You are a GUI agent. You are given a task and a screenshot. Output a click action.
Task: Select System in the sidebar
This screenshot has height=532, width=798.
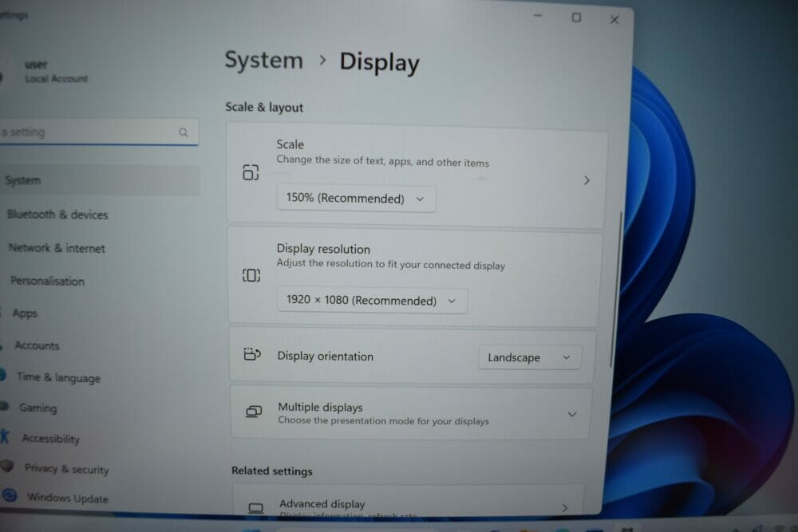click(99, 180)
